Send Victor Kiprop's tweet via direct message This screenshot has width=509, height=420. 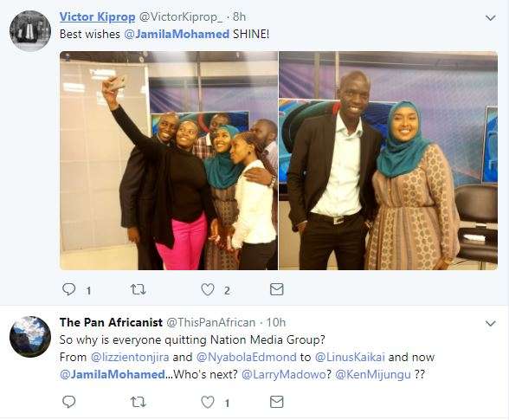[x=277, y=289]
